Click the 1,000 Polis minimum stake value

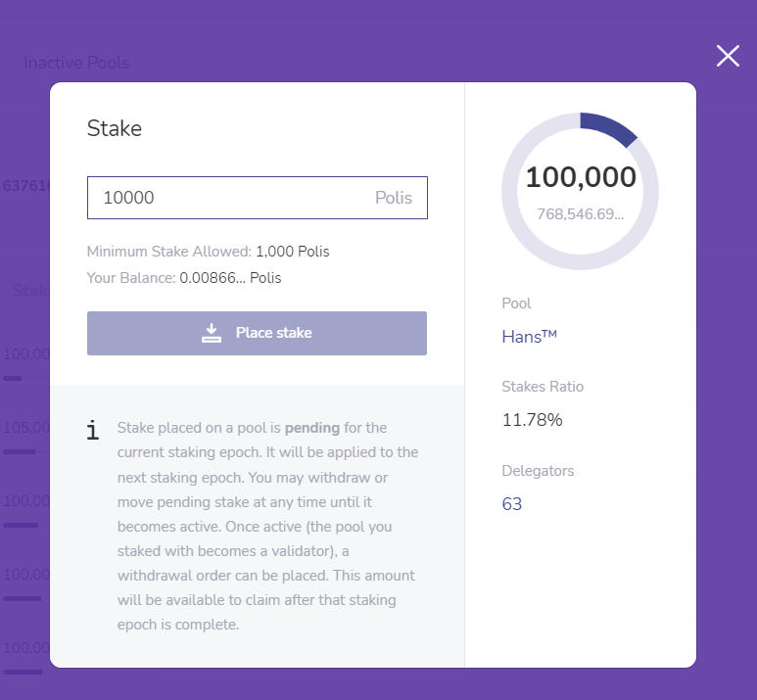[x=293, y=252]
